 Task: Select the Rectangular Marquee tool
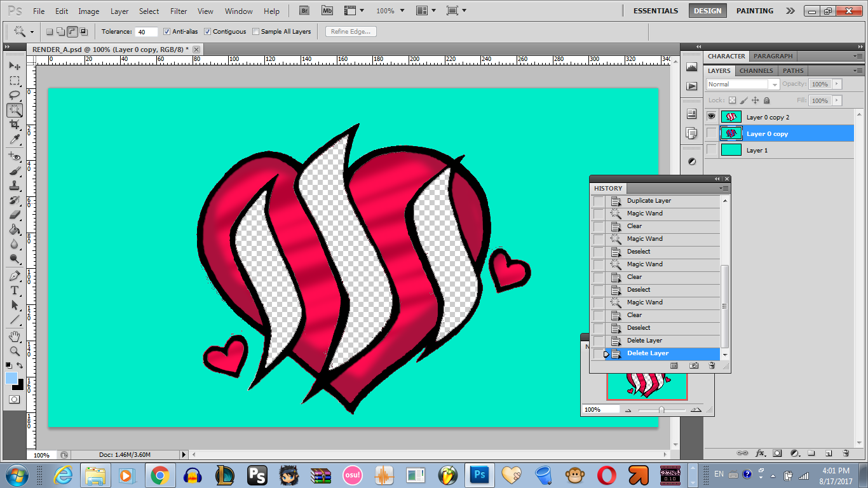[15, 81]
